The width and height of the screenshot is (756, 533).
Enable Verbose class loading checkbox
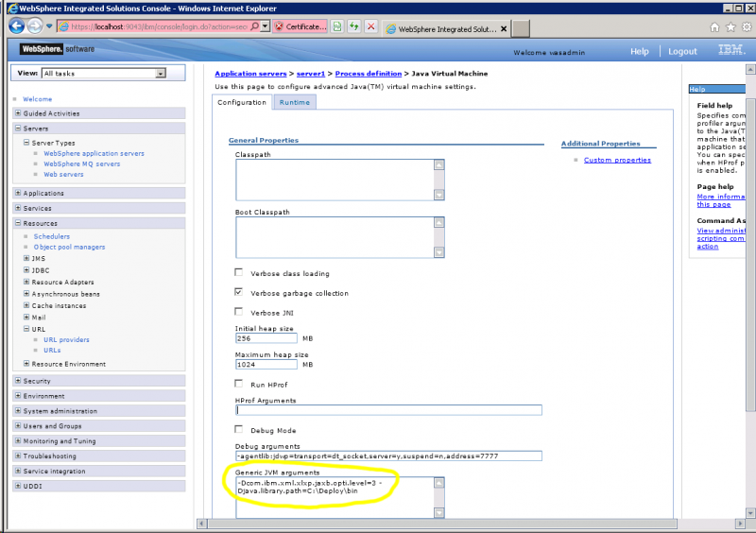point(239,273)
